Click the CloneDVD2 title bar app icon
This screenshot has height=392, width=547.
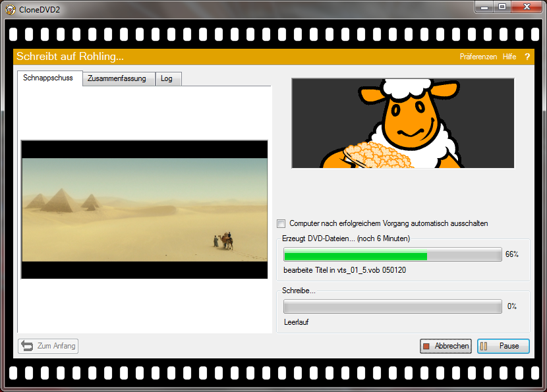coord(11,9)
